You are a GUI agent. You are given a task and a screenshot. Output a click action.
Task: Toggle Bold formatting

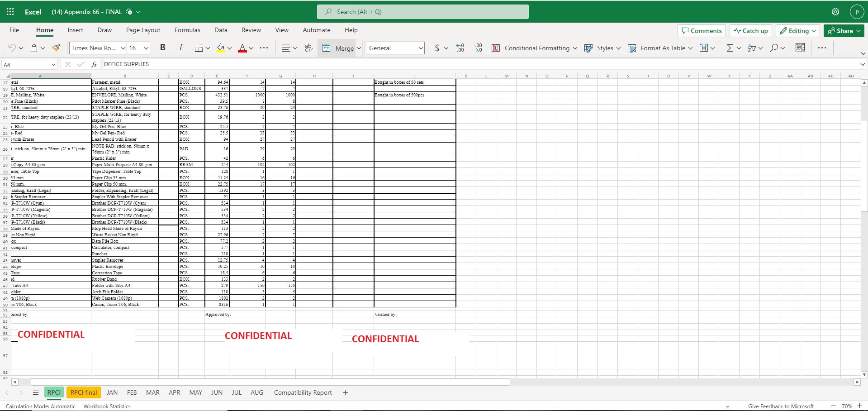[x=163, y=48]
